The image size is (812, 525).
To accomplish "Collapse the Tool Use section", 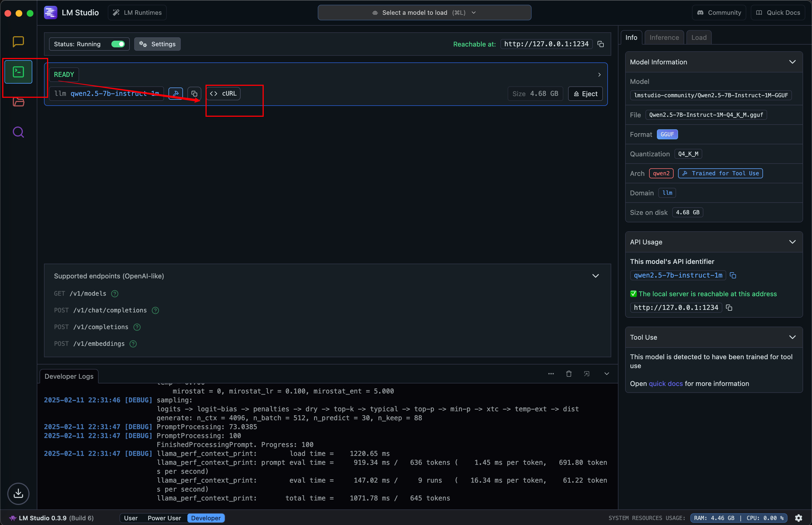I will tap(792, 337).
